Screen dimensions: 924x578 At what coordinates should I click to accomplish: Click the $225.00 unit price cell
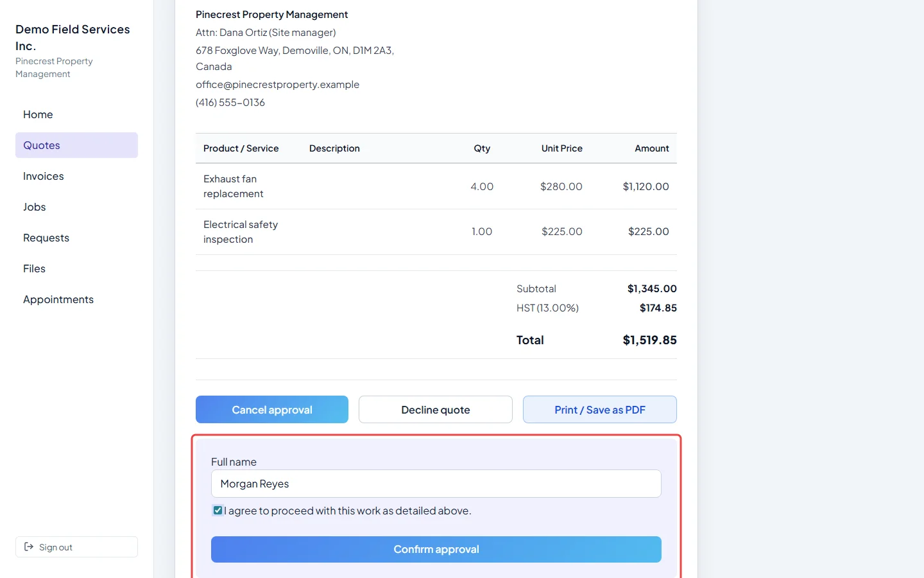click(562, 231)
